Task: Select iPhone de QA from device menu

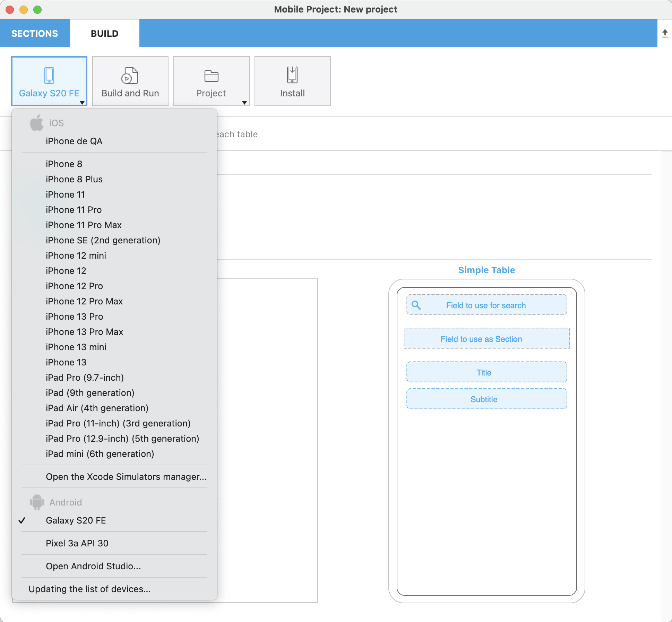Action: 114,141
